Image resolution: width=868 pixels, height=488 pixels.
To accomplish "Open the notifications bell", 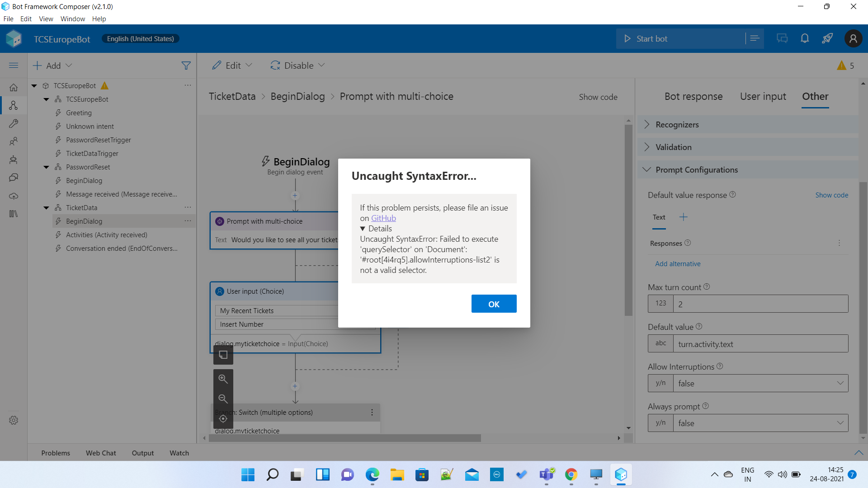I will click(805, 38).
